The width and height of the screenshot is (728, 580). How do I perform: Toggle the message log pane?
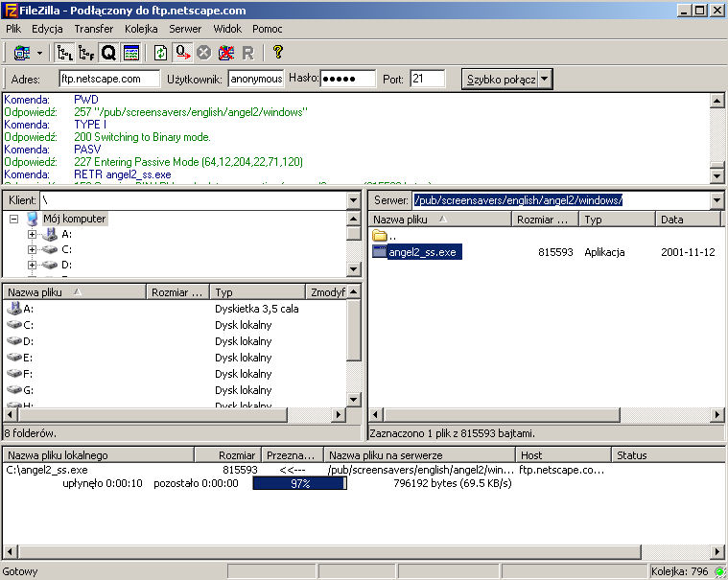tap(131, 53)
